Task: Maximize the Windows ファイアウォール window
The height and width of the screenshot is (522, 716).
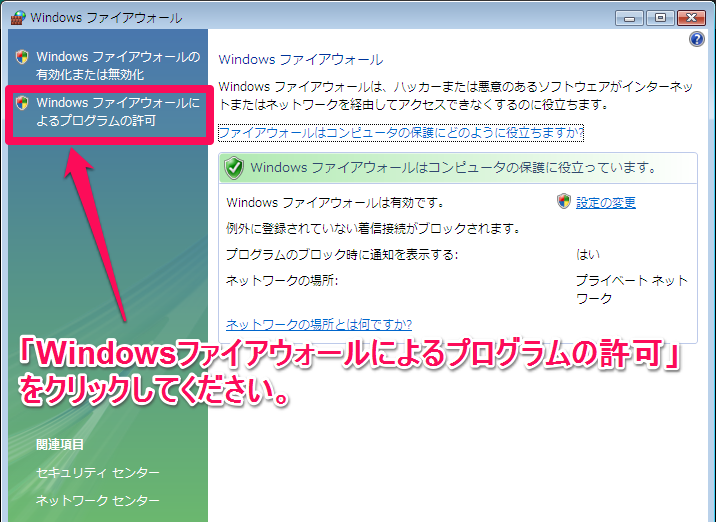Action: click(660, 18)
